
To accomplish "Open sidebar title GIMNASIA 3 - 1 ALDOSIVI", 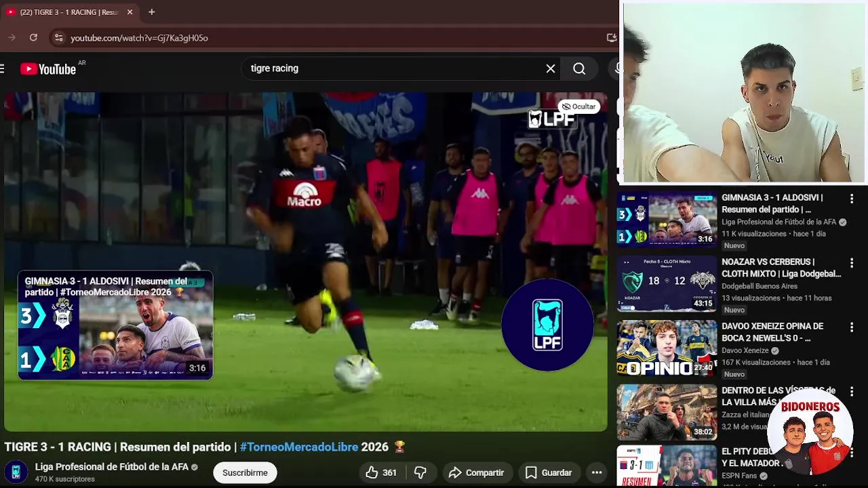I will click(x=772, y=203).
